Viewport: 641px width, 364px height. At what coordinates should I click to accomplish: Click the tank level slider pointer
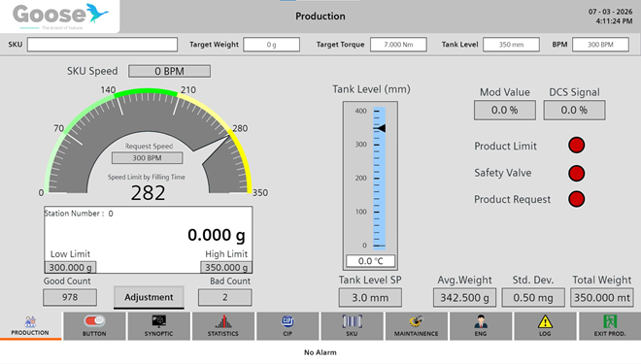pyautogui.click(x=381, y=128)
